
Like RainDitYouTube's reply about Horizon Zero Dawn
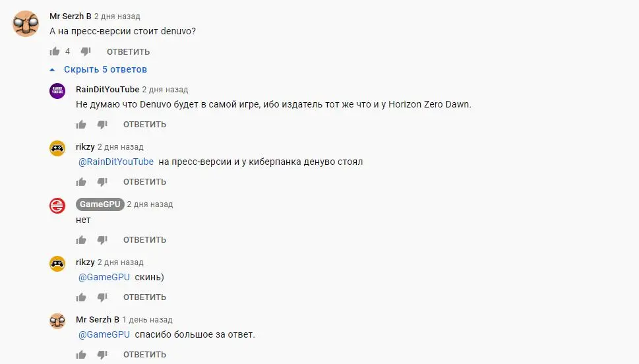pos(81,125)
